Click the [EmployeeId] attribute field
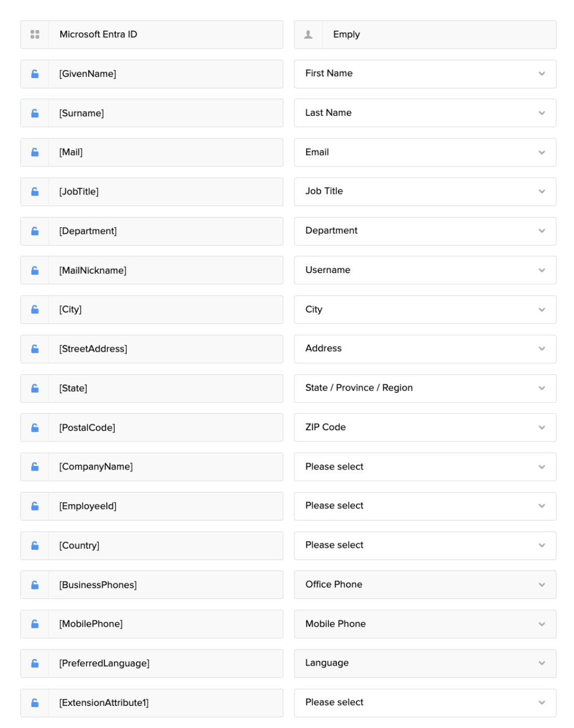574x728 pixels. (165, 506)
